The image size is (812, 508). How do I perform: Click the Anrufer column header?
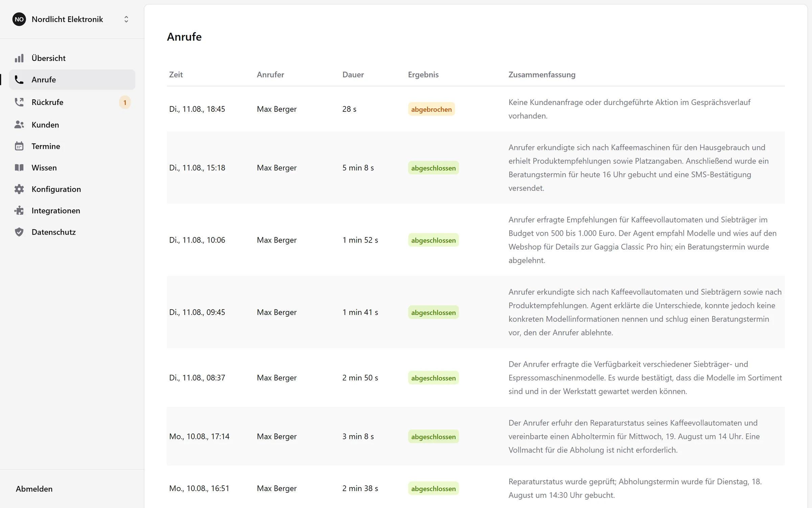[270, 75]
